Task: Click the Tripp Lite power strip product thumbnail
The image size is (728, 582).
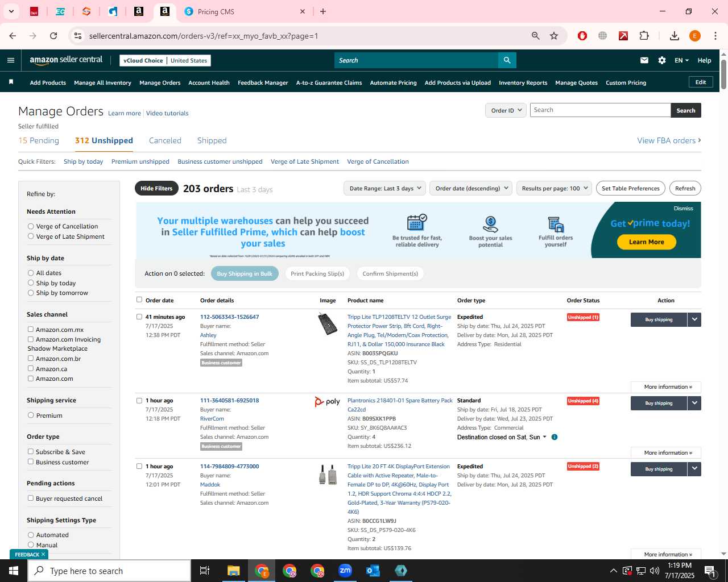Action: click(328, 324)
